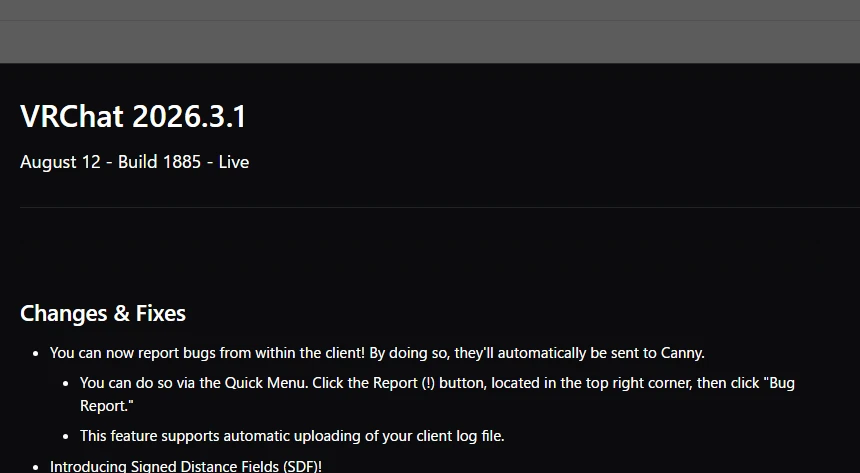Click the "Introducing Signed Distance Fields (SDF)!" line
The width and height of the screenshot is (860, 473).
click(x=185, y=466)
